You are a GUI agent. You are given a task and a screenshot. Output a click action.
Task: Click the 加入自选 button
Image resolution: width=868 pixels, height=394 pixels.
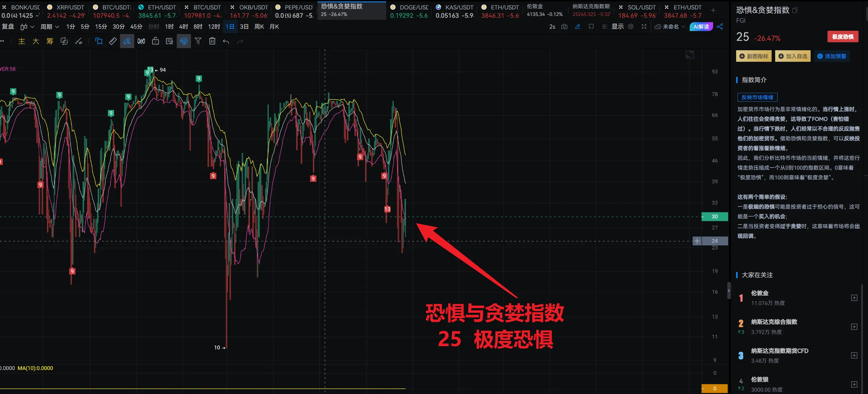793,56
